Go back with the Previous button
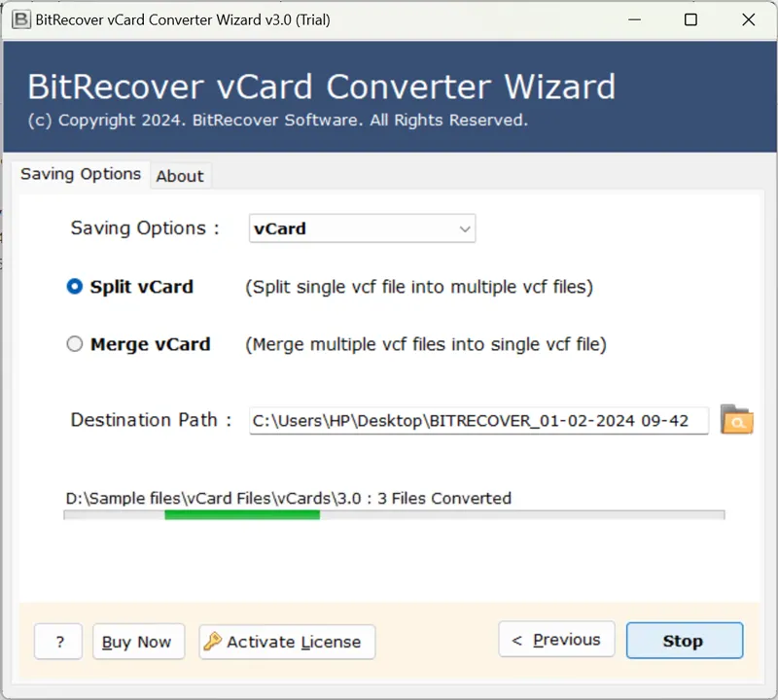 click(x=556, y=640)
